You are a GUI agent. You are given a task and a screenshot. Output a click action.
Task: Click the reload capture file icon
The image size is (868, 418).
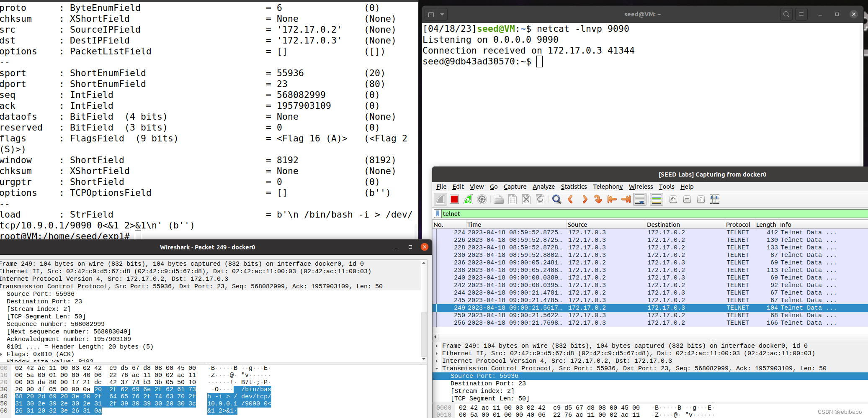[540, 200]
